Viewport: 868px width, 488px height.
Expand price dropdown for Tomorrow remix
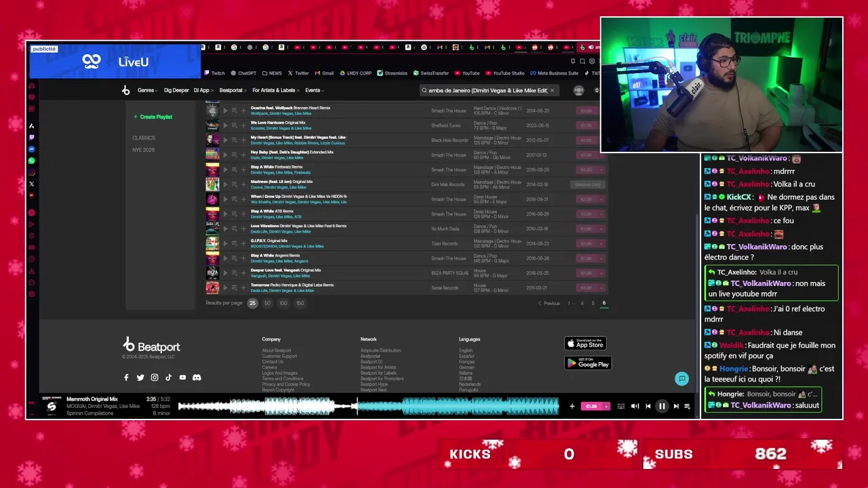pos(601,288)
